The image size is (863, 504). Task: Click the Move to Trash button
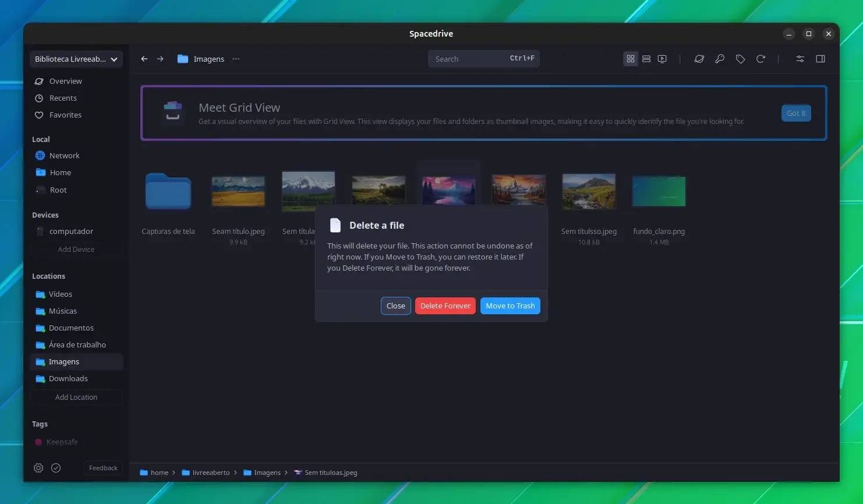point(510,306)
